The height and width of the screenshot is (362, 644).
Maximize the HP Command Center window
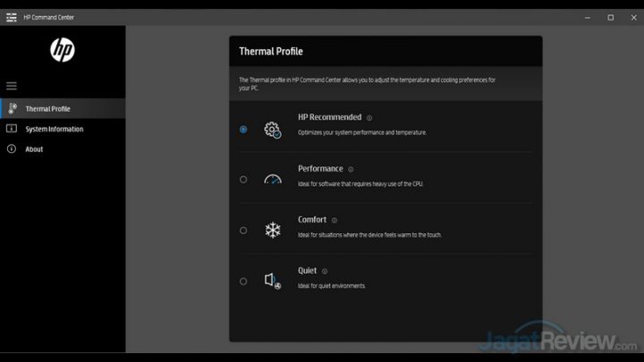tap(611, 18)
